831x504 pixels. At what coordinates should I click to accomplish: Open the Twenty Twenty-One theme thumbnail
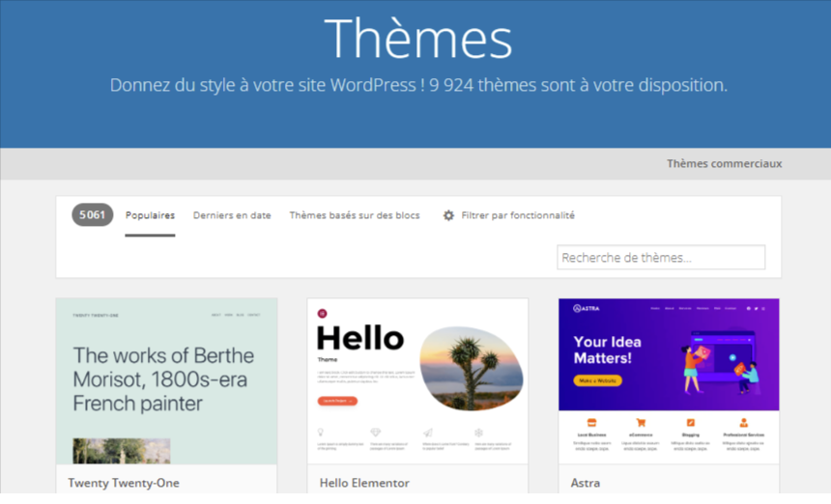pos(166,380)
